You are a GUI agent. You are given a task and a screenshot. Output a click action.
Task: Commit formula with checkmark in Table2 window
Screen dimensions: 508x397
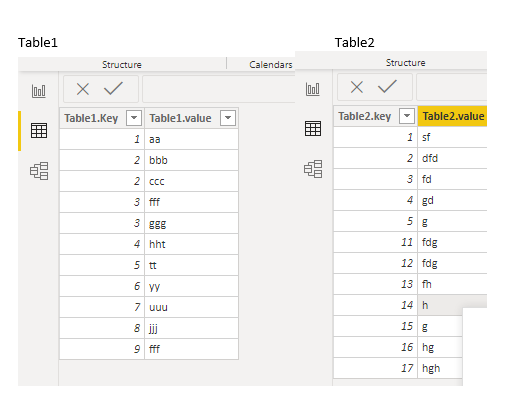[x=387, y=86]
